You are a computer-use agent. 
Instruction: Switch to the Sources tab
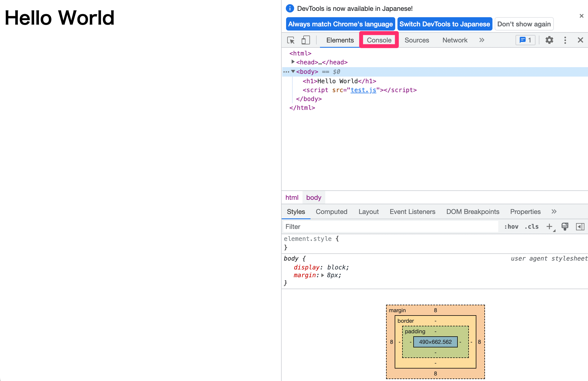pyautogui.click(x=417, y=40)
